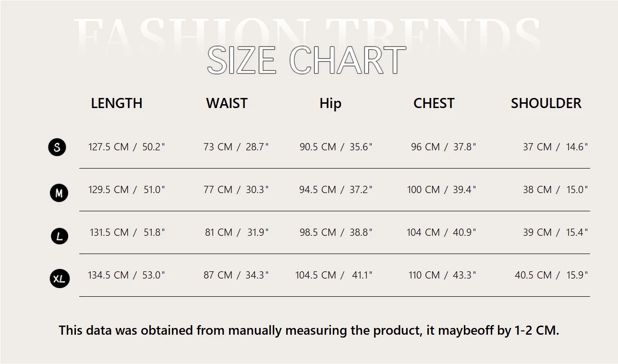Choose the L size badge
Screen dimensions: 618x364
coord(60,236)
